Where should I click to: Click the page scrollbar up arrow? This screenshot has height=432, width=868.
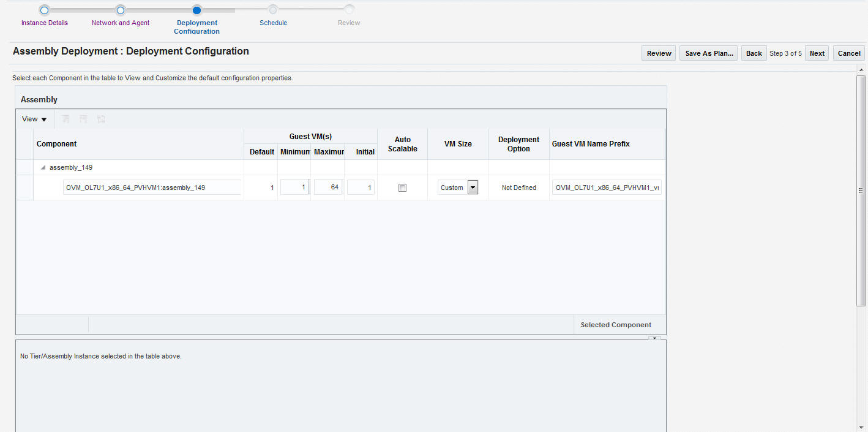coord(861,70)
